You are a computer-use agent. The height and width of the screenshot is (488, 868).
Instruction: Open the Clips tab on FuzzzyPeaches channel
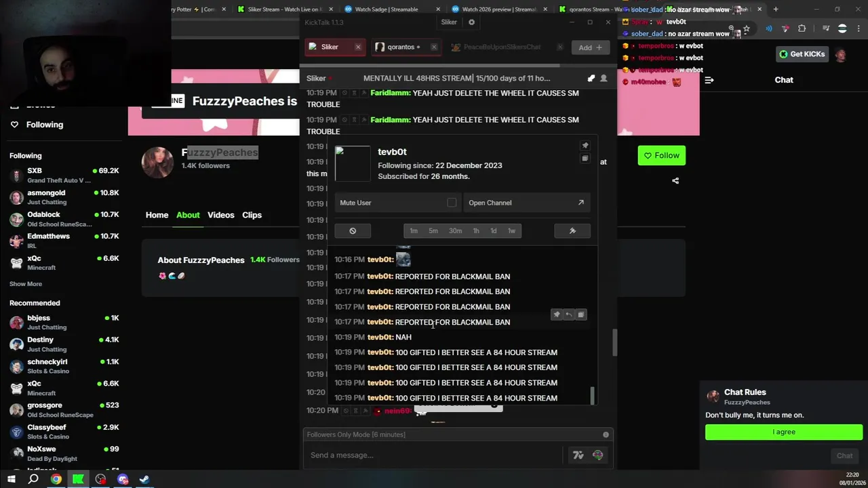pyautogui.click(x=252, y=215)
